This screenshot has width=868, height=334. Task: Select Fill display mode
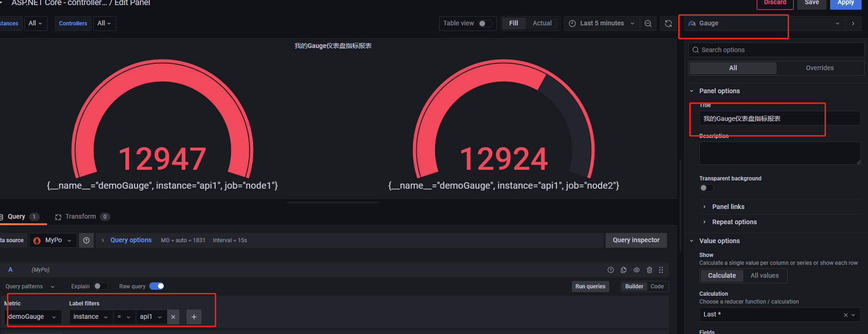pyautogui.click(x=514, y=23)
